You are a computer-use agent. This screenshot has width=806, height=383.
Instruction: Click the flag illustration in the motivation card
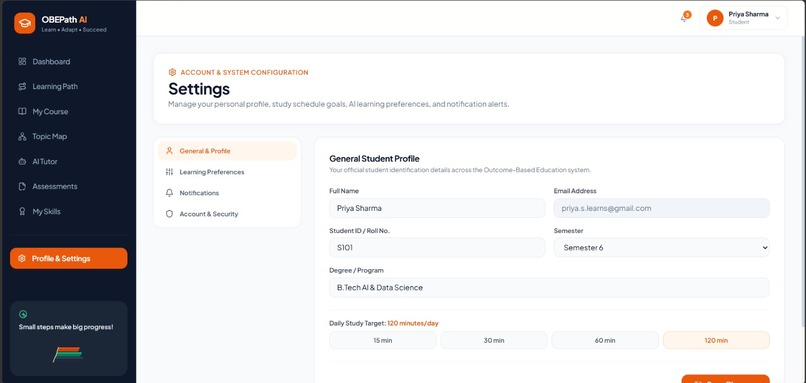[68, 354]
